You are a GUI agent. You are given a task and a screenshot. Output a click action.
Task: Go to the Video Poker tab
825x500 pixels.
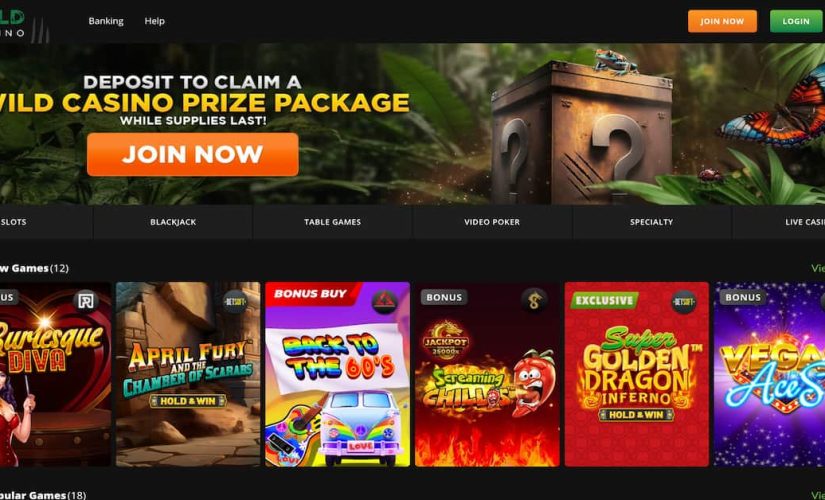(x=492, y=222)
